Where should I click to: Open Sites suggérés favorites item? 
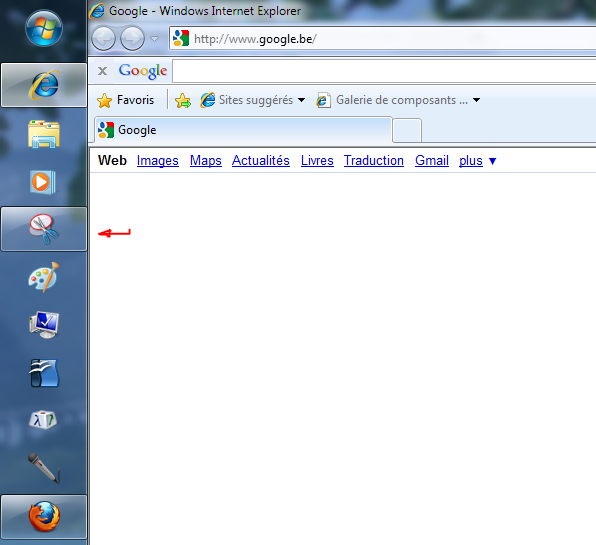click(x=247, y=100)
